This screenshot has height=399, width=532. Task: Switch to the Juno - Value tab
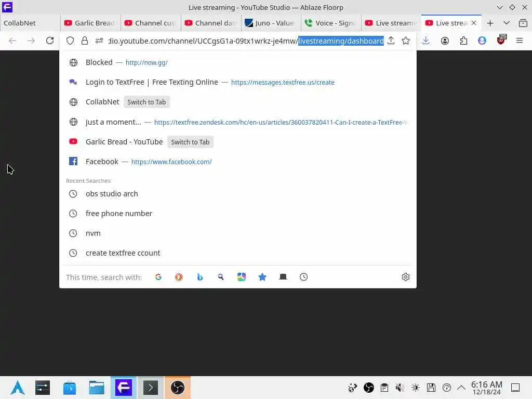pos(271,23)
